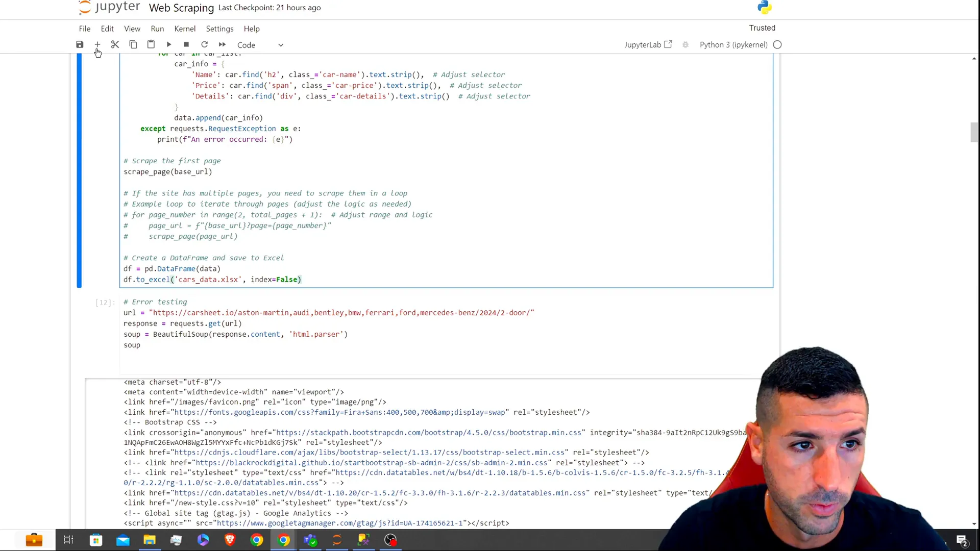Image resolution: width=980 pixels, height=551 pixels.
Task: Open Windows Task View
Action: pyautogui.click(x=68, y=540)
